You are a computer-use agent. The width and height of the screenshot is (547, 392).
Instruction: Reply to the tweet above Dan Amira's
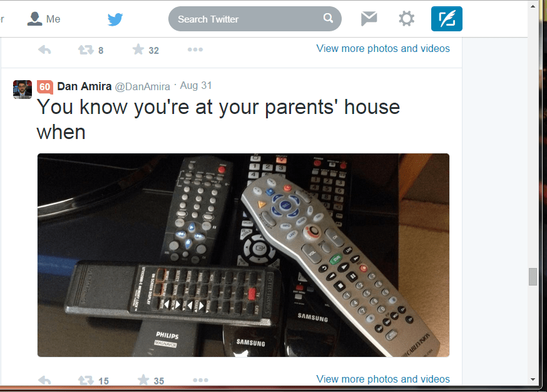(x=44, y=50)
